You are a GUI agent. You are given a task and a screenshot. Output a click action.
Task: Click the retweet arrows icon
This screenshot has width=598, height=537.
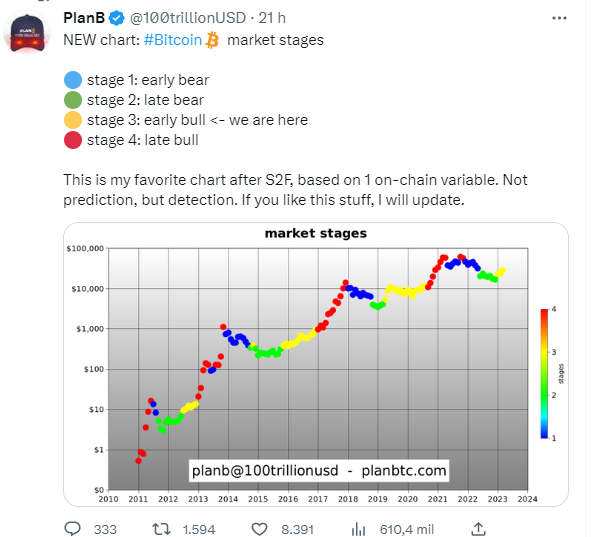coord(161,529)
